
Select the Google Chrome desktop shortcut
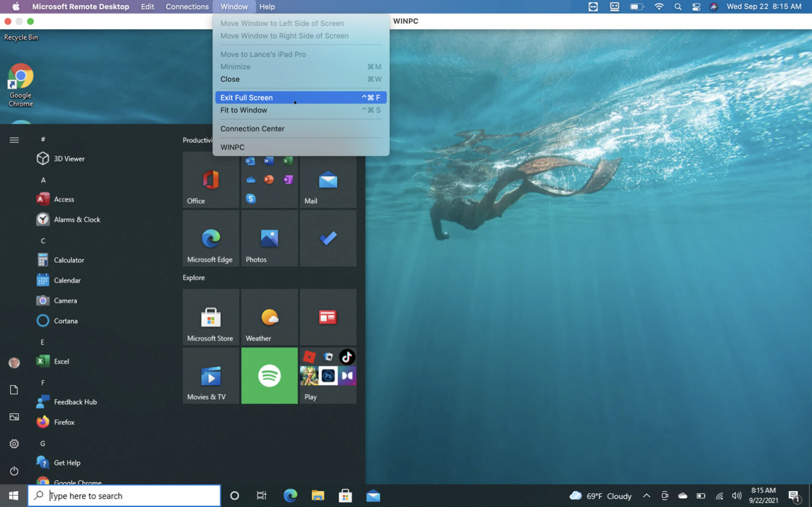click(21, 85)
